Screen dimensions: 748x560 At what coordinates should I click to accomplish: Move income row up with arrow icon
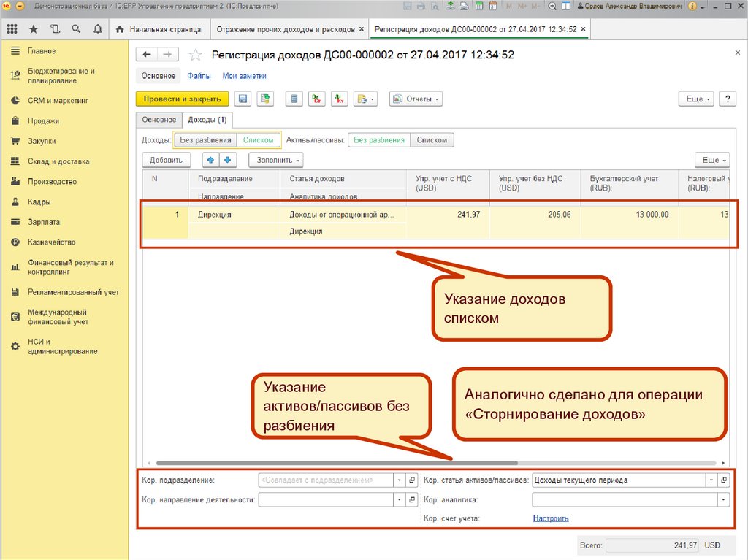coord(212,160)
